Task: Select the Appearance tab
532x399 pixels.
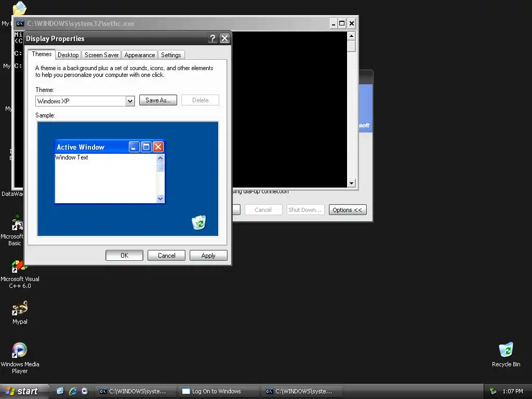Action: tap(139, 55)
